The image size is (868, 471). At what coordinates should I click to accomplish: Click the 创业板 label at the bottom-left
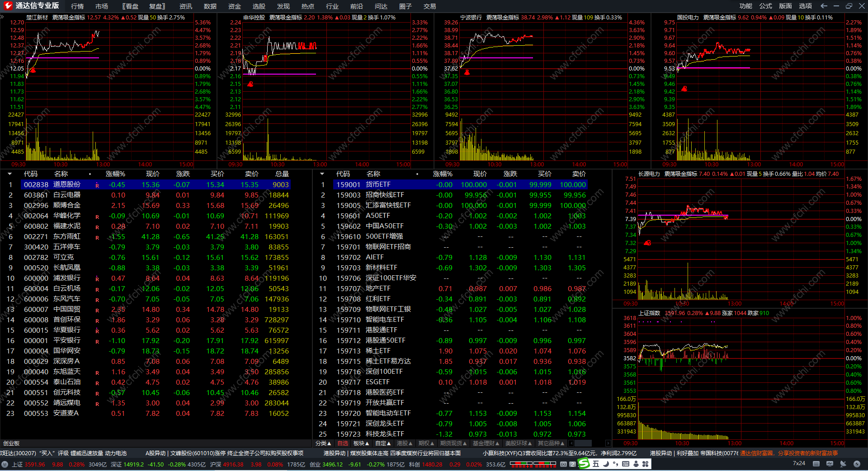tap(11, 443)
